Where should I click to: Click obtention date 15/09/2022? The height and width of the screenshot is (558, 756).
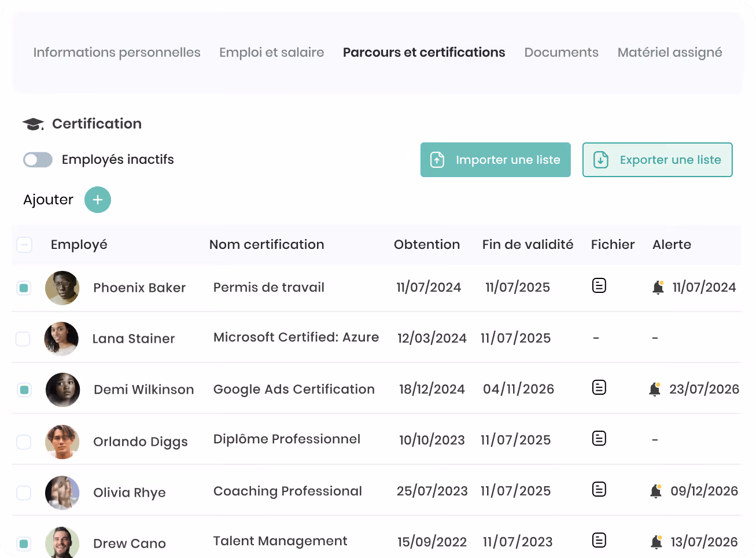point(432,542)
